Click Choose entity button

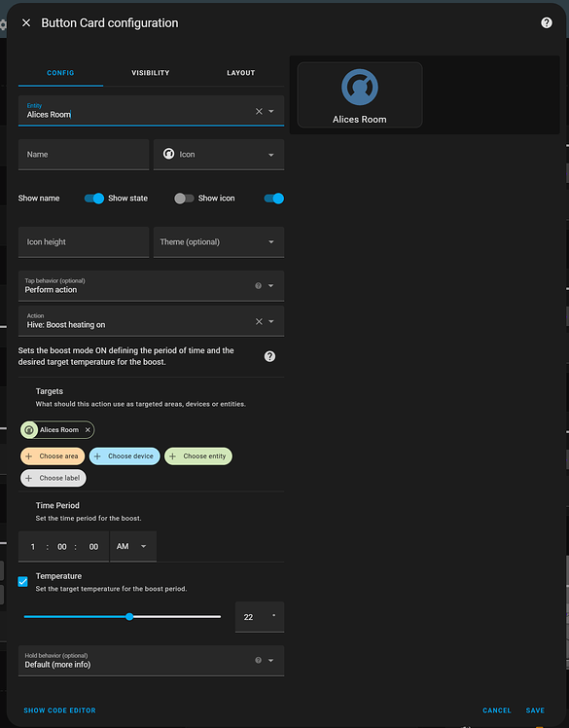click(198, 456)
